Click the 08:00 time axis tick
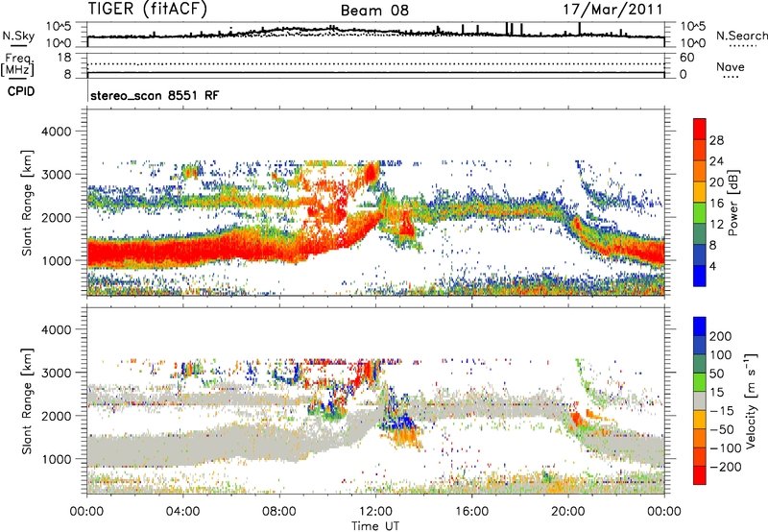 [x=279, y=512]
